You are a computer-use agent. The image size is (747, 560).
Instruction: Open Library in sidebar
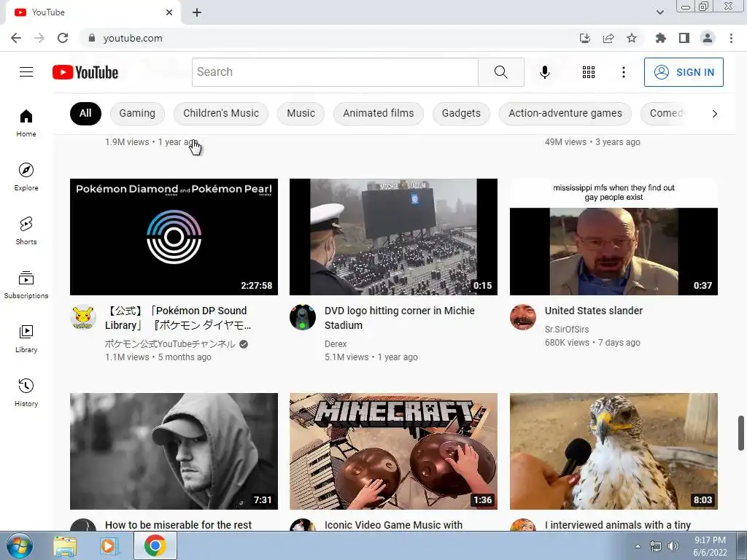pyautogui.click(x=26, y=338)
